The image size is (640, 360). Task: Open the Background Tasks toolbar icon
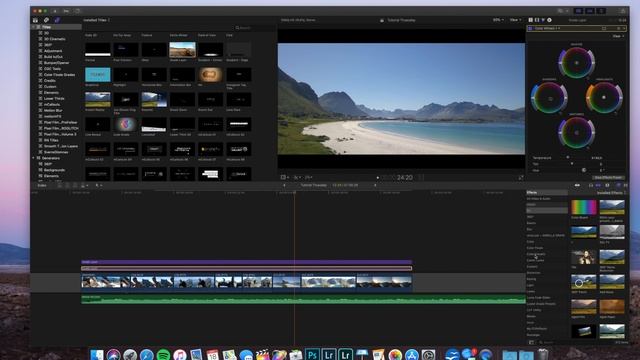pos(77,11)
